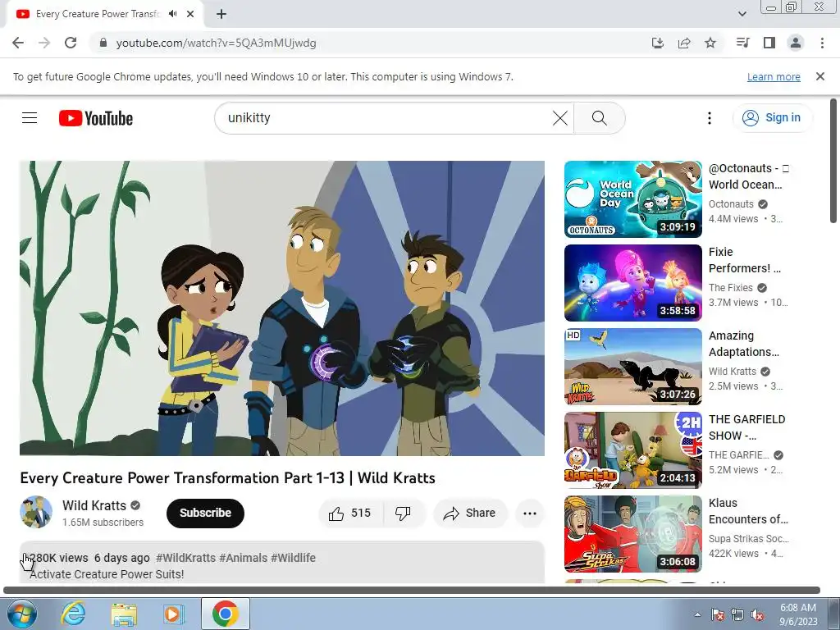Screen dimensions: 840x630
Task: Clear the search query with the X
Action: [559, 118]
